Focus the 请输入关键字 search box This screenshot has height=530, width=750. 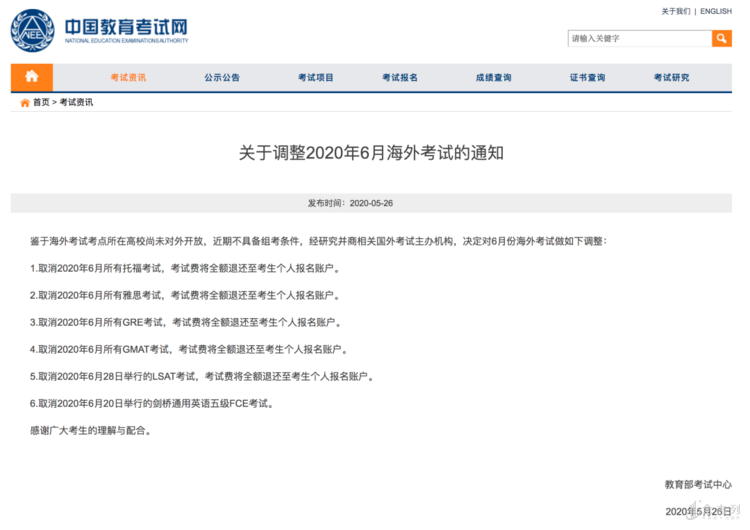coord(639,39)
